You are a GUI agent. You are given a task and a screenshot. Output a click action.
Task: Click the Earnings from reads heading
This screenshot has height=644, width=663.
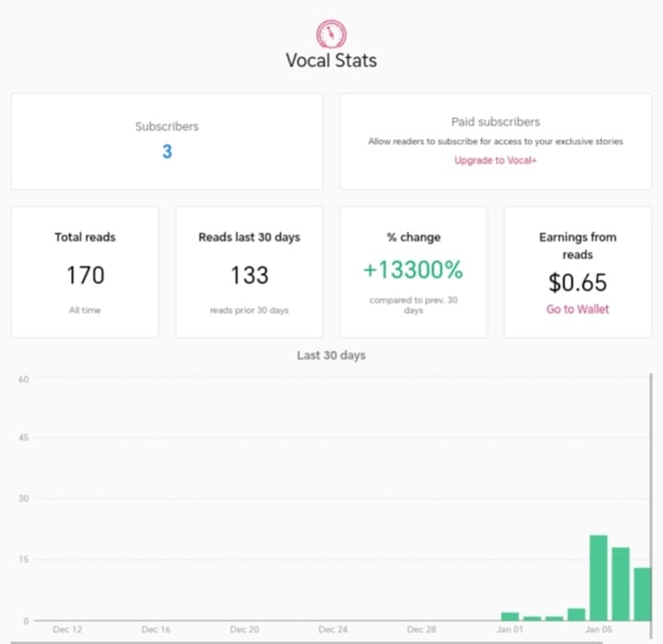[x=577, y=245]
